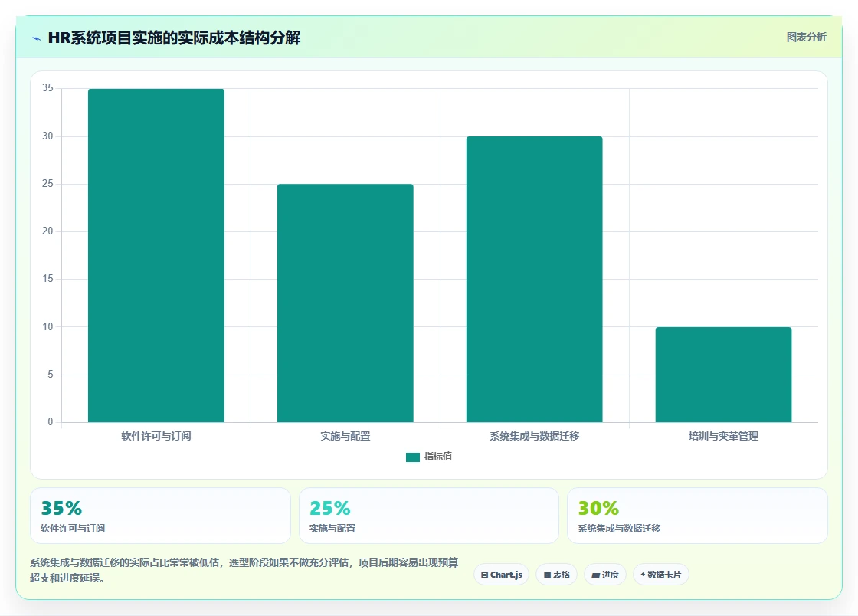Viewport: 858px width, 616px height.
Task: Click the 表格 tag icon
Action: point(547,575)
